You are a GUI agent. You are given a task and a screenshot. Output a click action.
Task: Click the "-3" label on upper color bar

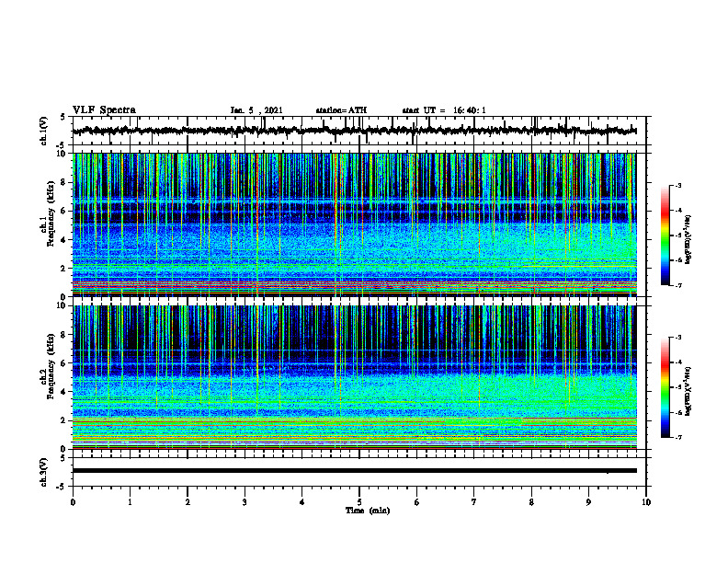pos(677,185)
